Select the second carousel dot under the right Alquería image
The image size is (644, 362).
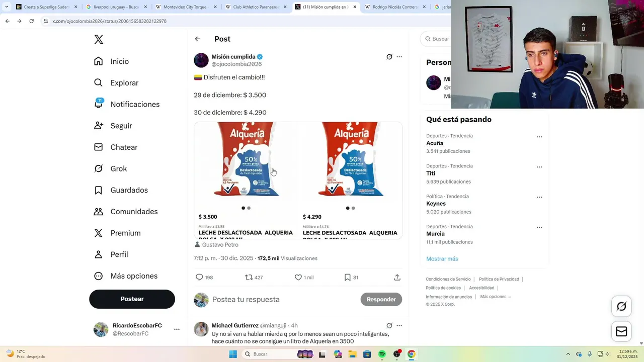coord(353,208)
